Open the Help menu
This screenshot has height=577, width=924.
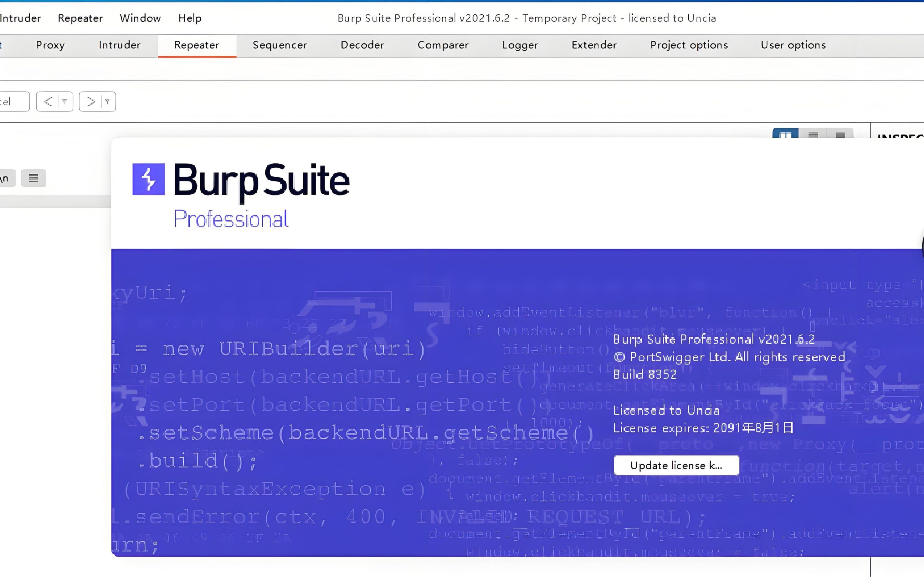tap(190, 18)
